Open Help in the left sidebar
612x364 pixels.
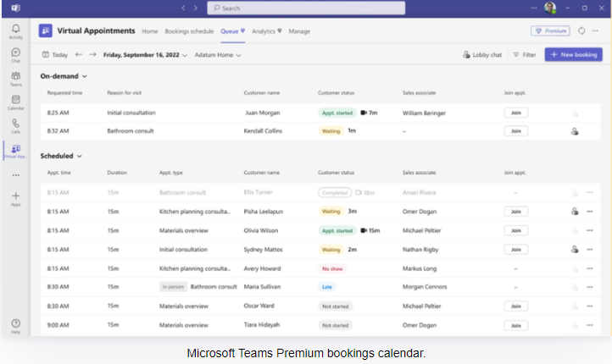point(15,326)
